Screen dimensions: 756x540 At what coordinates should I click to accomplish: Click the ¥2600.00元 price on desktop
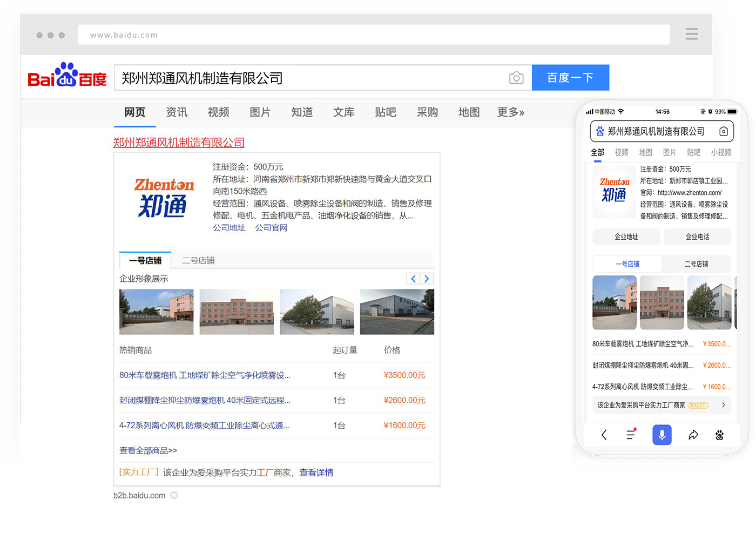pos(404,400)
